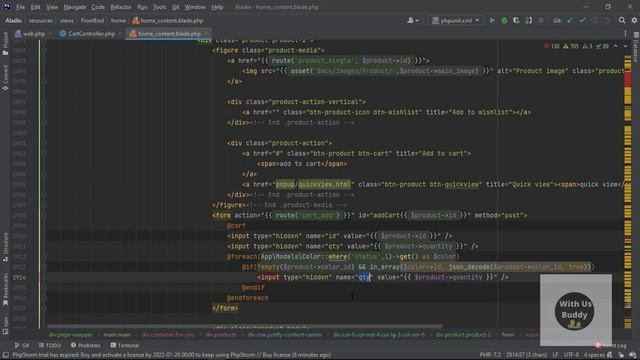Click the warnings count 705 indicator
This screenshot has height=360, width=640.
pos(571,47)
